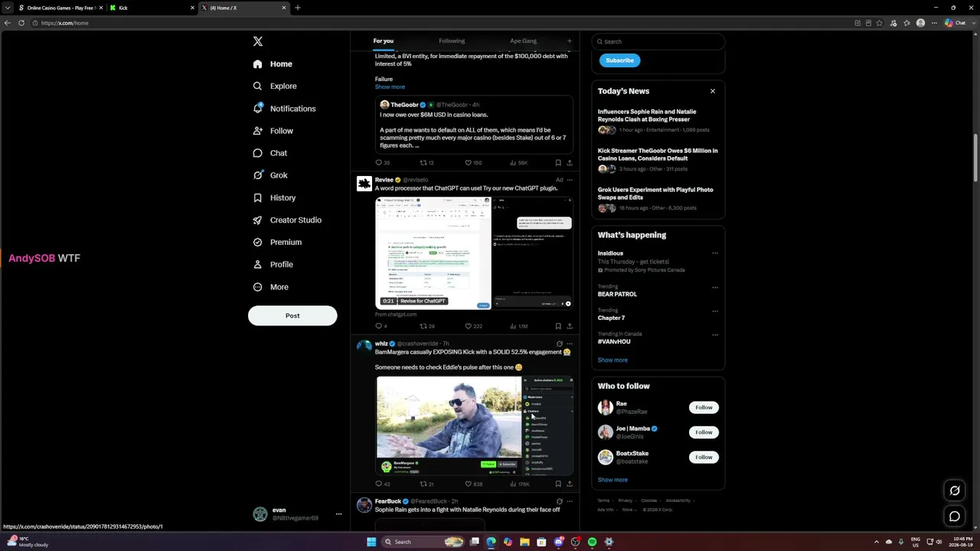Bookmark the Revise ad post
The image size is (980, 551).
(558, 326)
